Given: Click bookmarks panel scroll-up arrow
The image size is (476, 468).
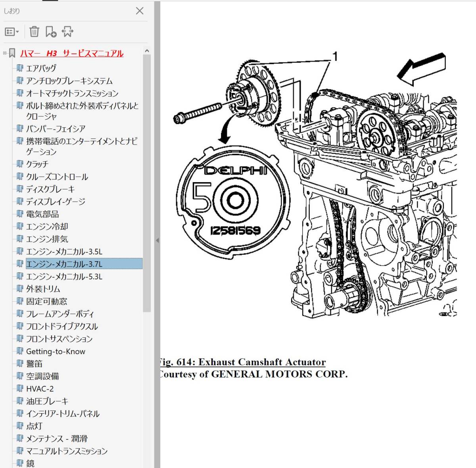Looking at the screenshot, I should pos(147,51).
